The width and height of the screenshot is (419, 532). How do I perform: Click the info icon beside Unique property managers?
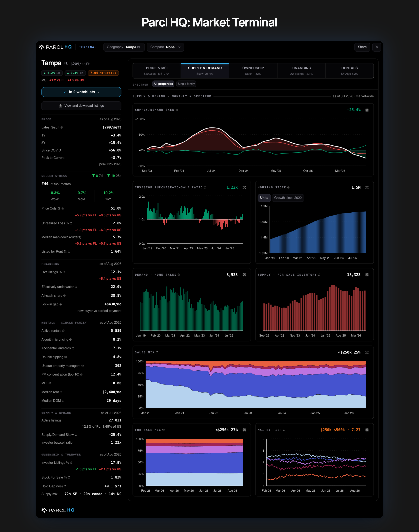click(82, 366)
